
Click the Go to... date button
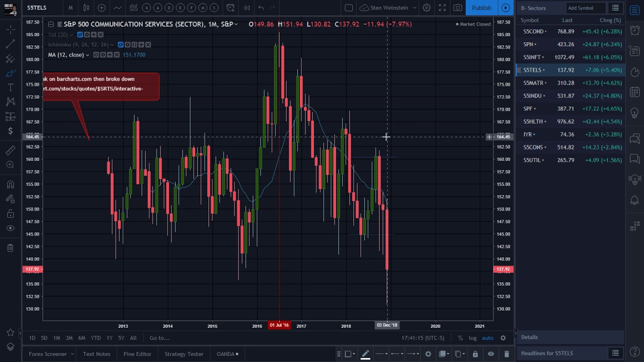pos(159,338)
